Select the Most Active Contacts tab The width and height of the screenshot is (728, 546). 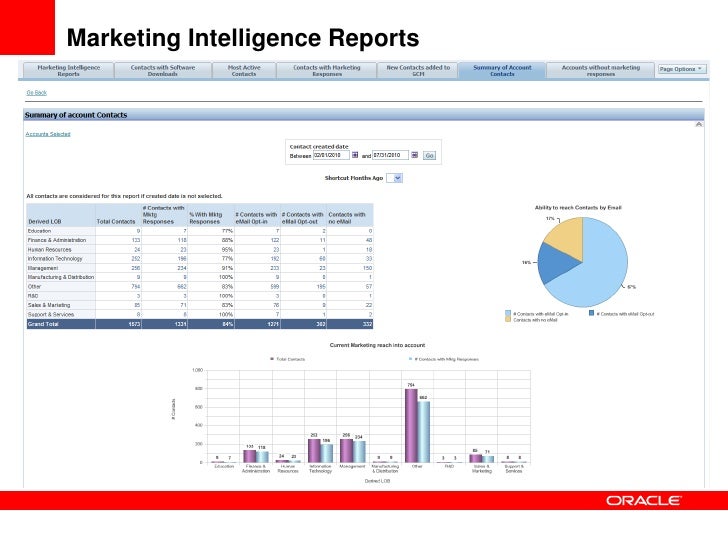pyautogui.click(x=244, y=71)
